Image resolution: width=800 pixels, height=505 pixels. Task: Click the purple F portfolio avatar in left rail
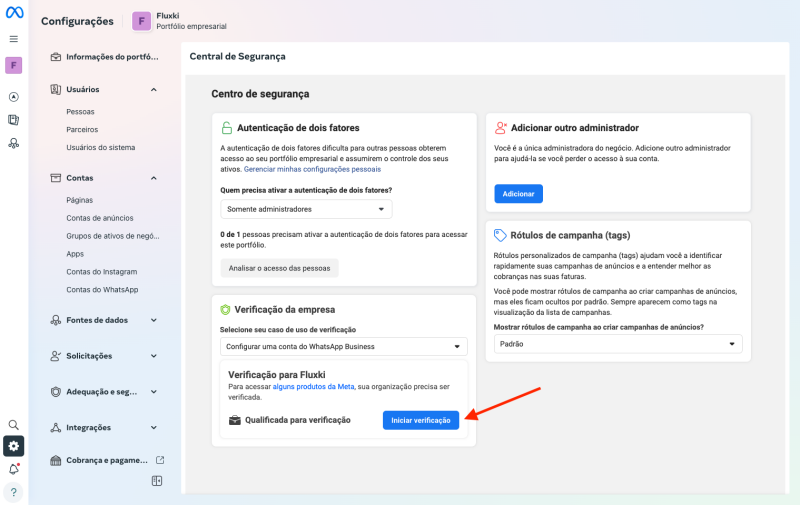tap(14, 66)
